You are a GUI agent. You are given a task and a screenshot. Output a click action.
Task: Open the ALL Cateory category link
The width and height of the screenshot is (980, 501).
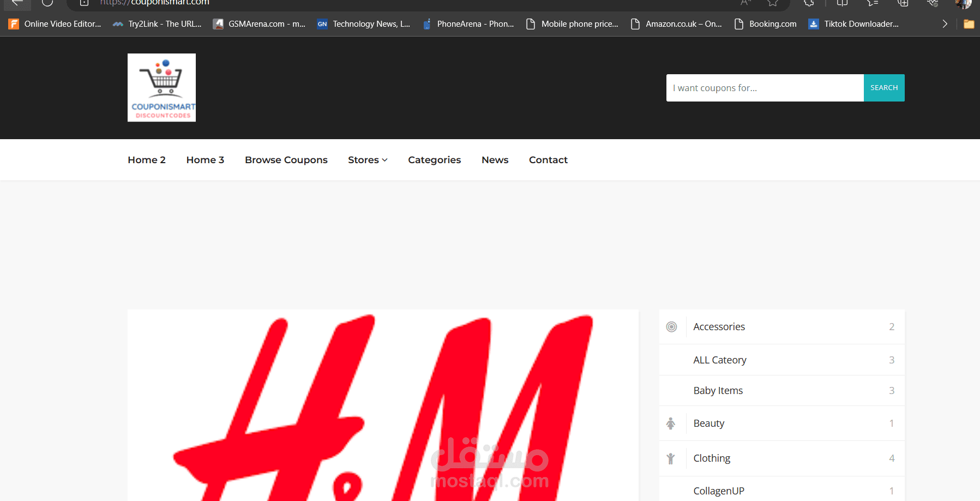[x=720, y=360]
